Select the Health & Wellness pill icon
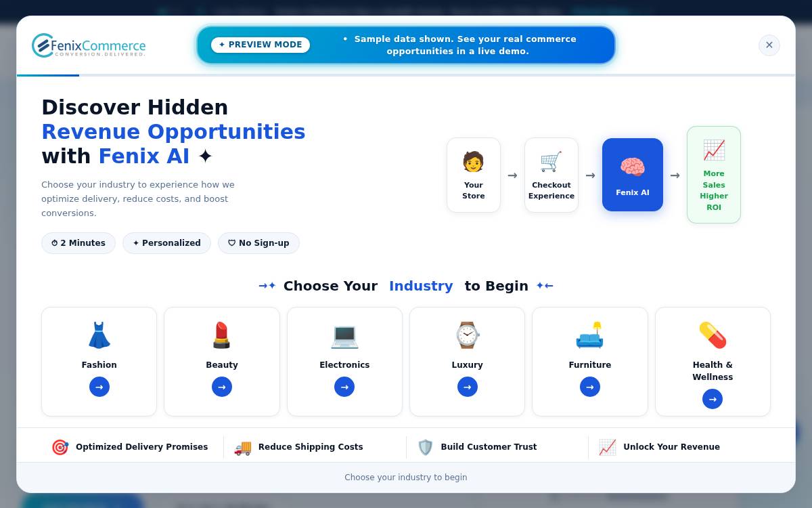 click(x=713, y=335)
